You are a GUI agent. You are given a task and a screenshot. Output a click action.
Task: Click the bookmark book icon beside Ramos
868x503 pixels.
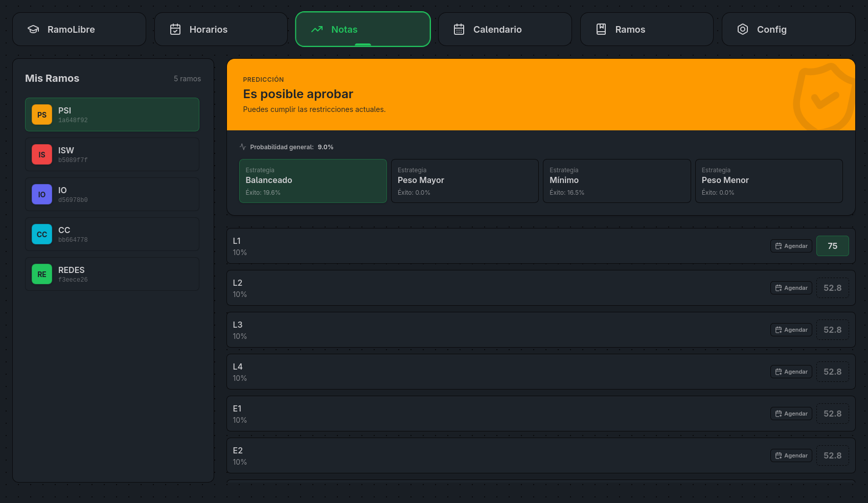click(601, 29)
